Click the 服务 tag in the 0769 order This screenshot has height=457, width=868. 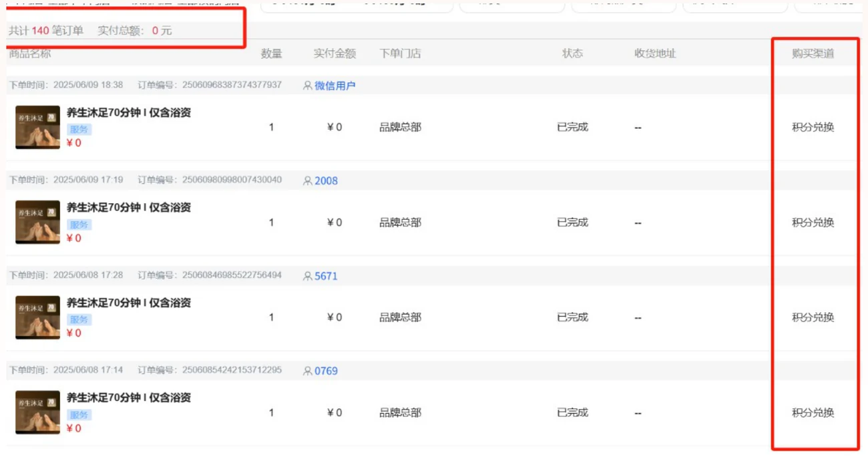click(79, 414)
